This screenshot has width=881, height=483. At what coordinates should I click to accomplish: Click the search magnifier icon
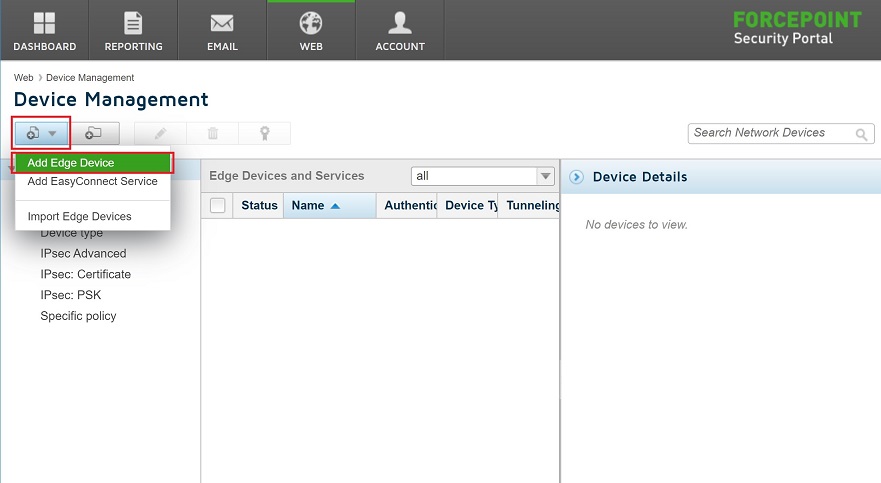[x=861, y=134]
